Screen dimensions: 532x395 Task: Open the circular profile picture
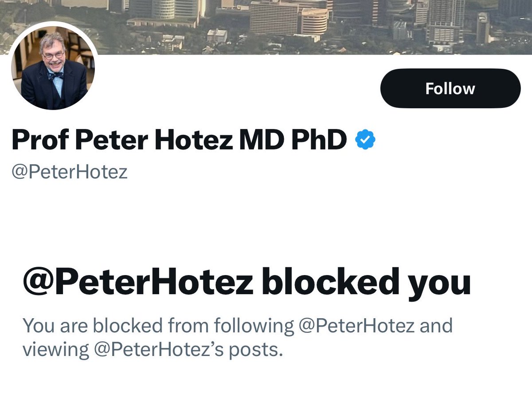tap(53, 71)
